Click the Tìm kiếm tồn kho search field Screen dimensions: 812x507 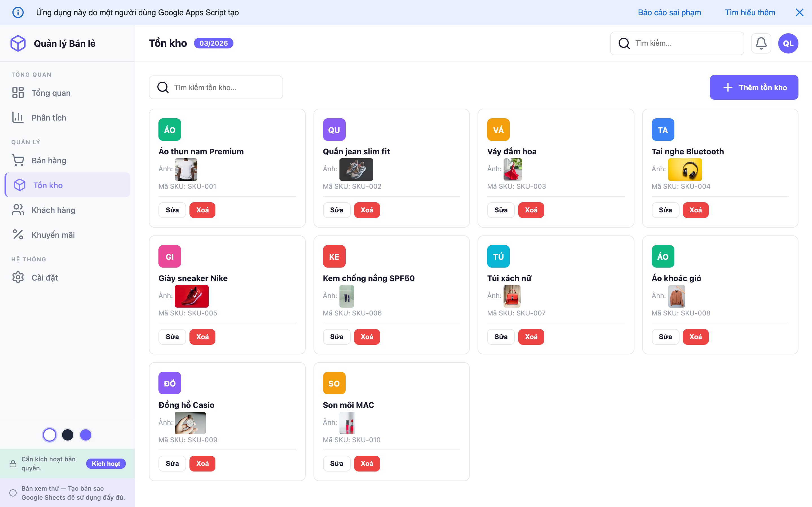tap(216, 87)
